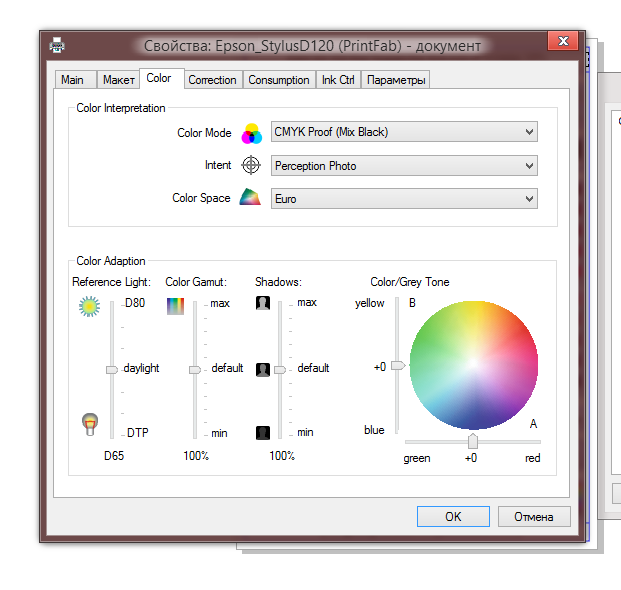
Task: Click the Color Gamut min label
Action: (x=219, y=433)
